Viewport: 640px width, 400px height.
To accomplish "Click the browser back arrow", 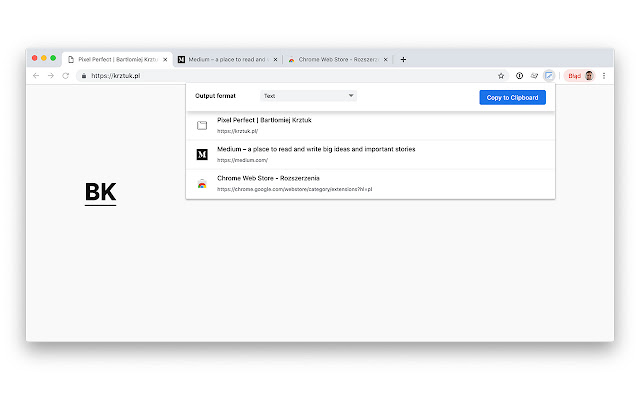I will point(36,75).
